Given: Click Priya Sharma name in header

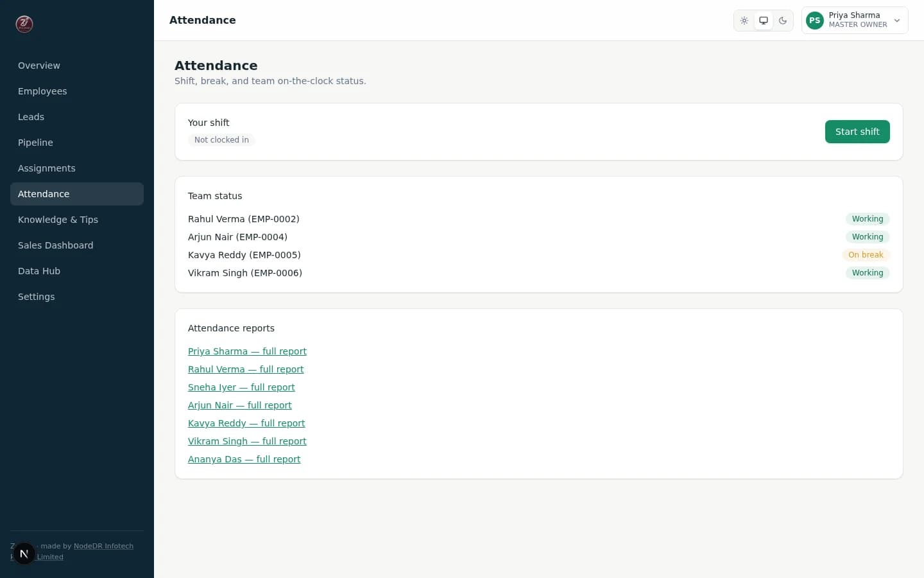Looking at the screenshot, I should click(854, 15).
